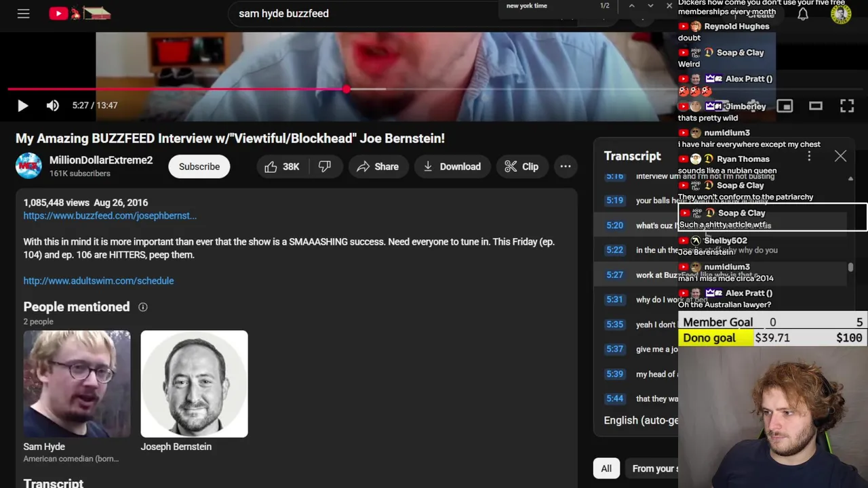Select the From your search chip
Image resolution: width=868 pixels, height=488 pixels.
[x=652, y=468]
